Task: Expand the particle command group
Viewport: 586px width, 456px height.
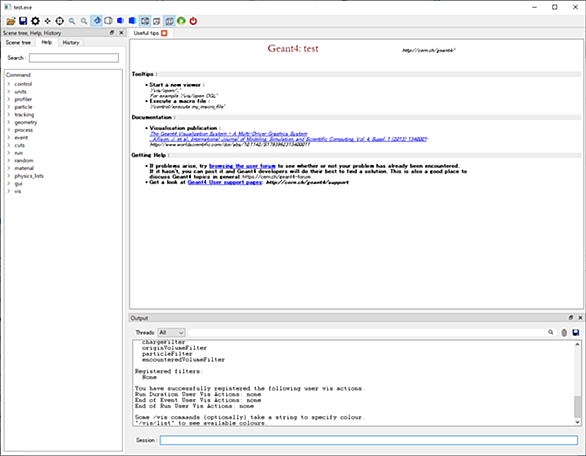Action: (9, 107)
